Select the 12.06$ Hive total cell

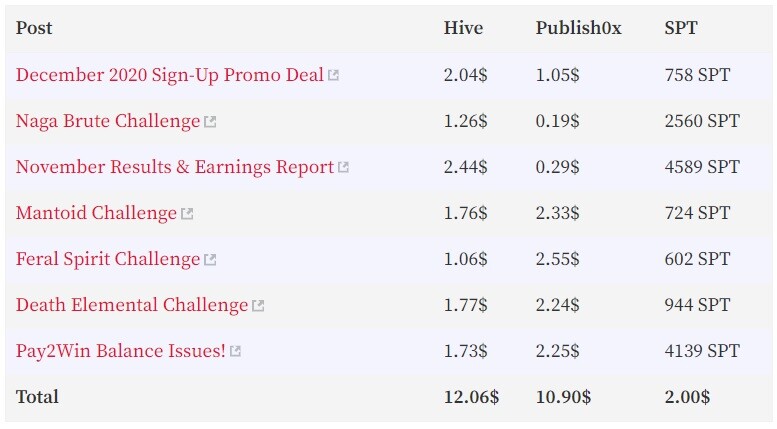click(471, 397)
